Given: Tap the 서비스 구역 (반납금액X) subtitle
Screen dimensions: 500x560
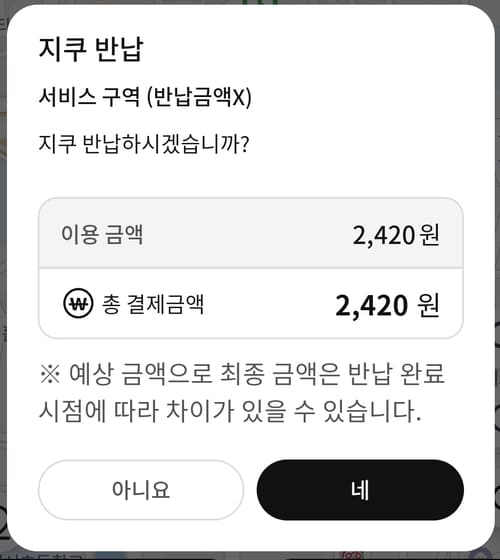Looking at the screenshot, I should tap(145, 97).
